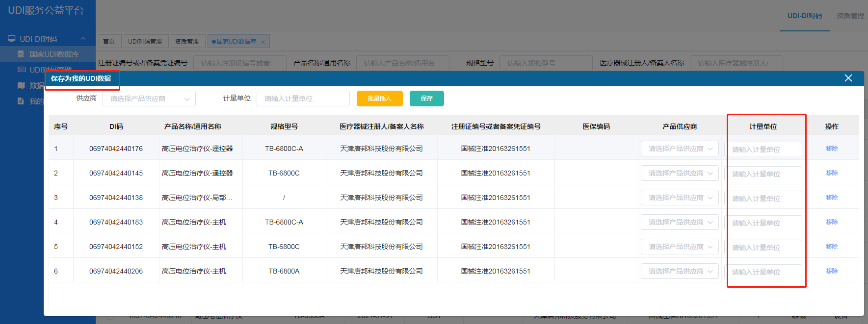Click the monitor icon next to UDI-DI对码
Viewport: 868px width, 324px height.
coord(11,39)
